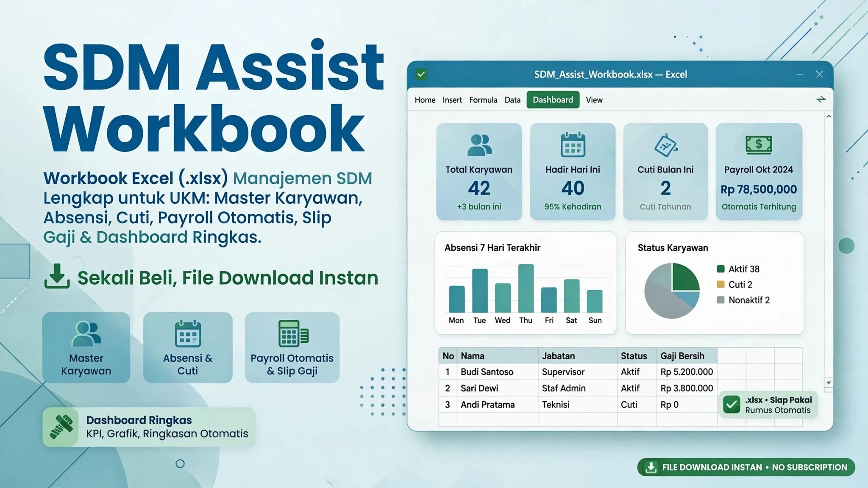Select the Hadir Hari Ini value 40
868x488 pixels.
pyautogui.click(x=573, y=188)
